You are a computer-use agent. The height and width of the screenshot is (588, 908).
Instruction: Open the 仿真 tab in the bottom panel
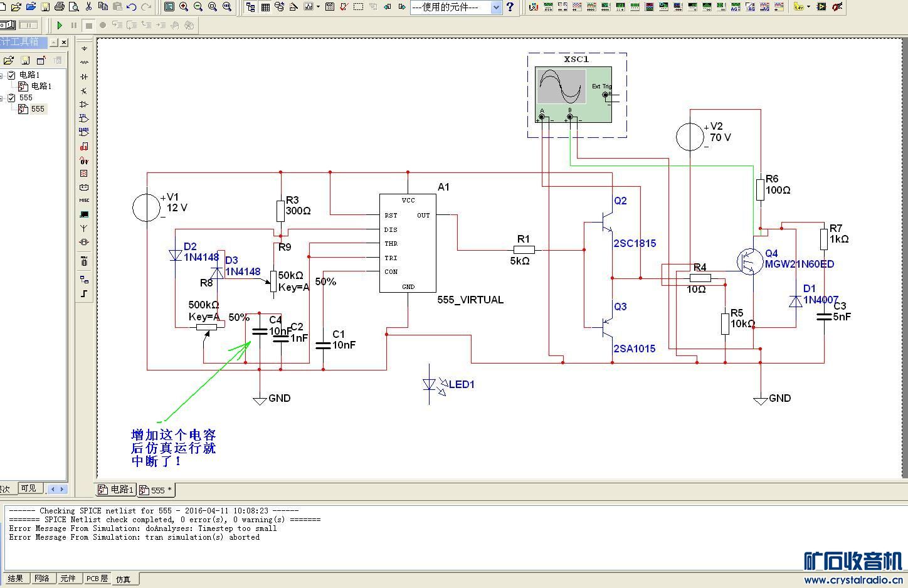[124, 579]
